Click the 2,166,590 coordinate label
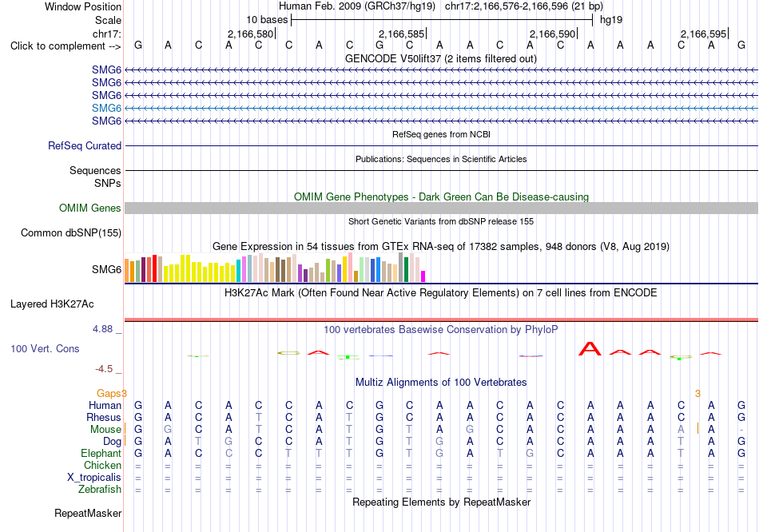759x532 pixels. 552,34
